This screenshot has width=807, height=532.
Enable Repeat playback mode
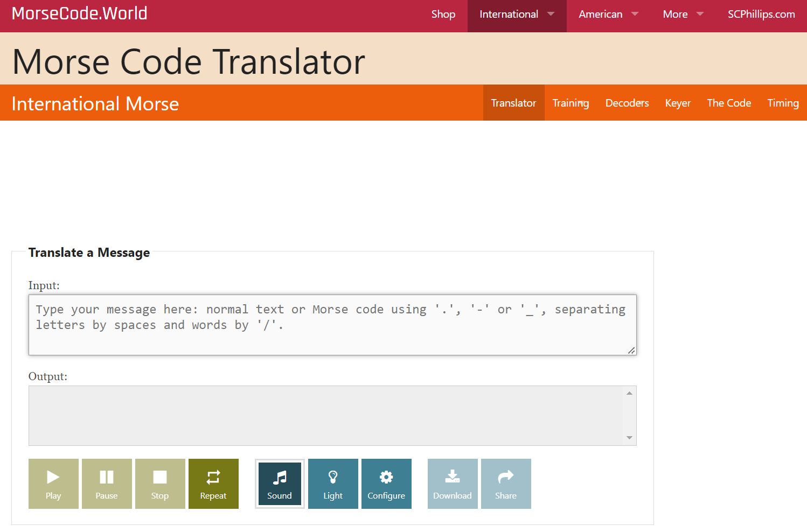coord(213,484)
